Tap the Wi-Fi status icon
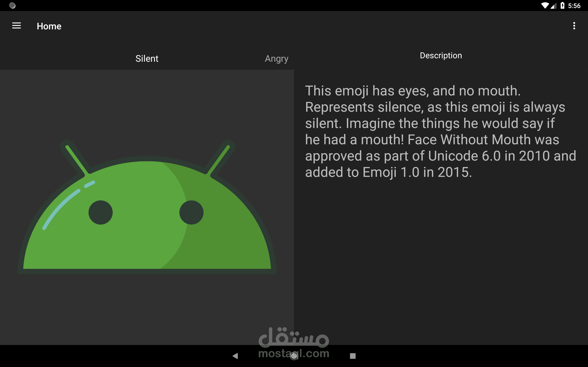 point(545,5)
